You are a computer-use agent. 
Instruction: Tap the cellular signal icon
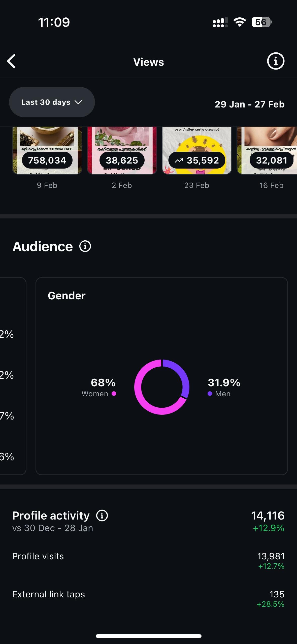[x=220, y=22]
